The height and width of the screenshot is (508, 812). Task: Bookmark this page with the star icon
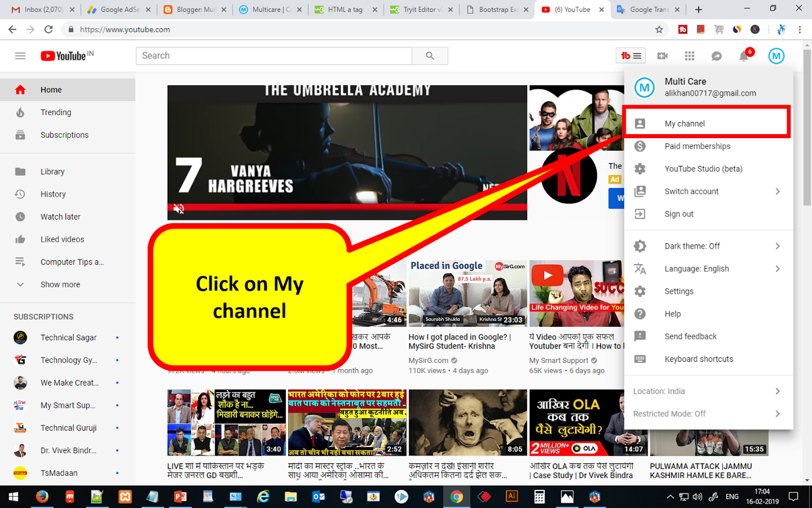pos(659,29)
